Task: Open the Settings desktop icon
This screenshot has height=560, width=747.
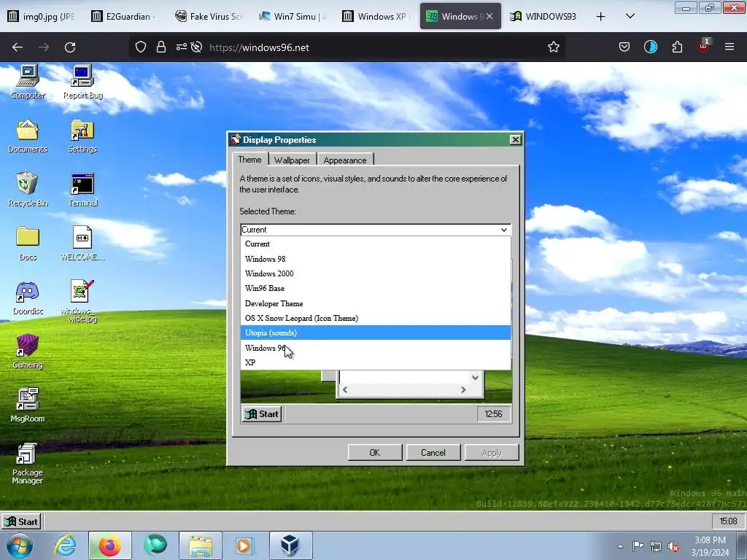Action: pyautogui.click(x=82, y=136)
